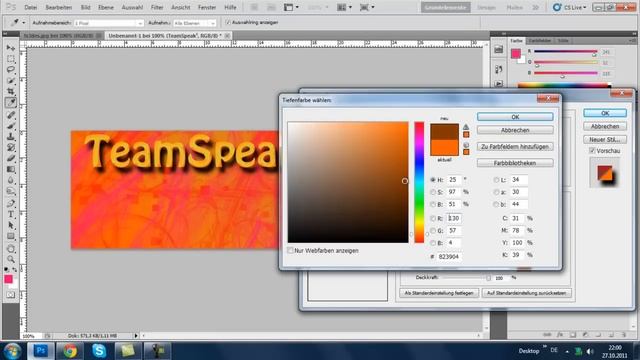Viewport: 640px width, 360px height.
Task: Select the Lasso tool
Action: (11, 69)
